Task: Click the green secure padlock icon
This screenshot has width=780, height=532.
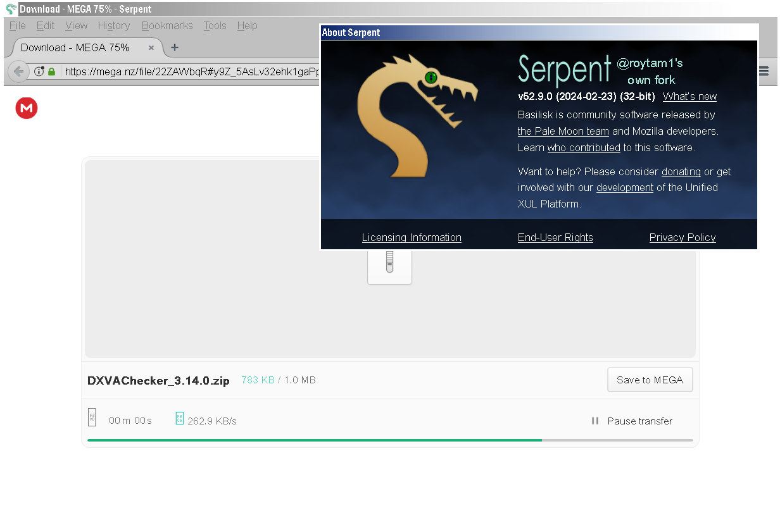Action: [52, 71]
